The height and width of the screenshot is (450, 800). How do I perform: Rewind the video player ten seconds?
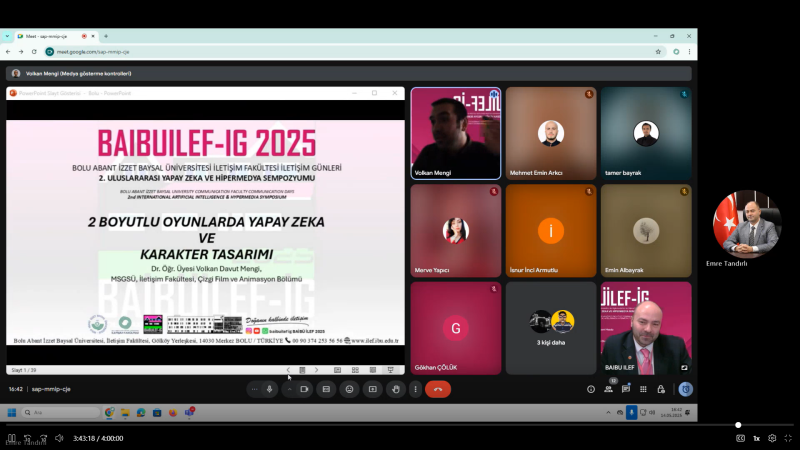(x=28, y=438)
